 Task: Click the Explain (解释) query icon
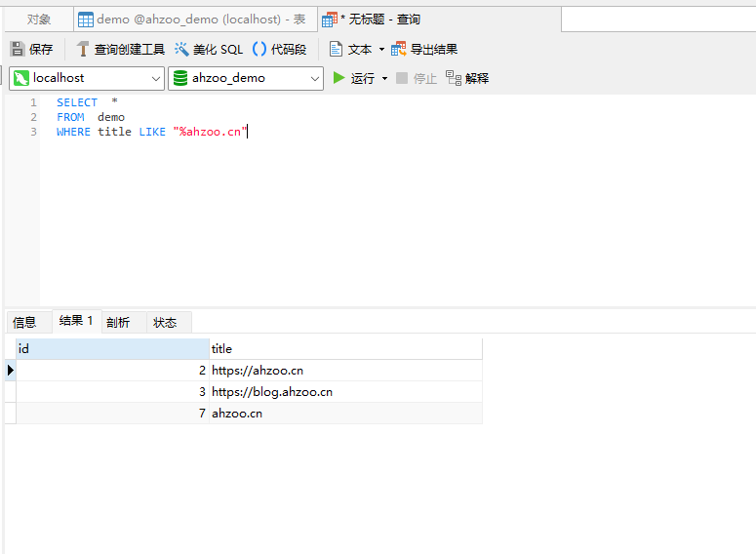pyautogui.click(x=454, y=78)
